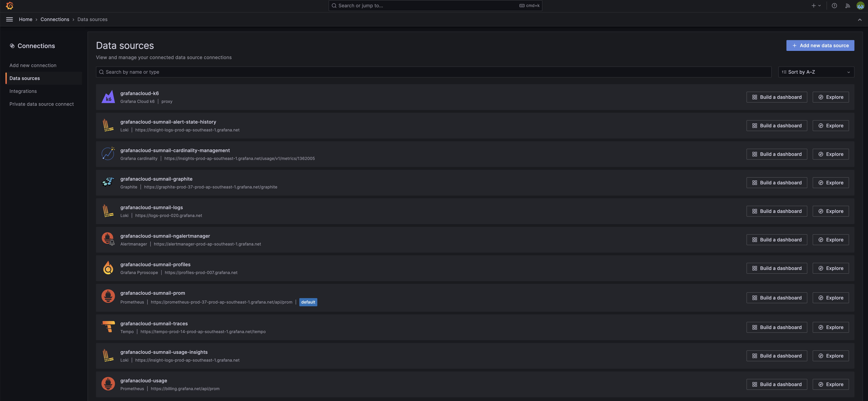
Task: Click the Loki icon for usage-insights
Action: (x=108, y=356)
